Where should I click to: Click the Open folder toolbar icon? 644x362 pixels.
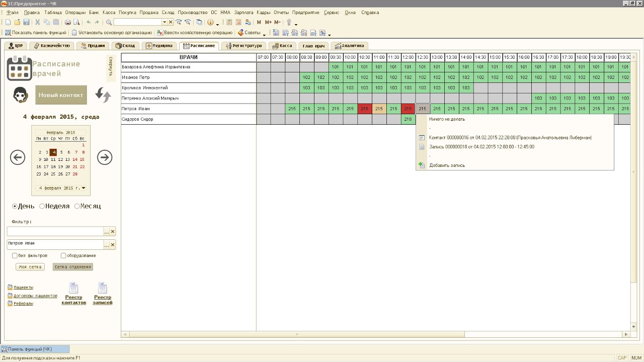(17, 22)
